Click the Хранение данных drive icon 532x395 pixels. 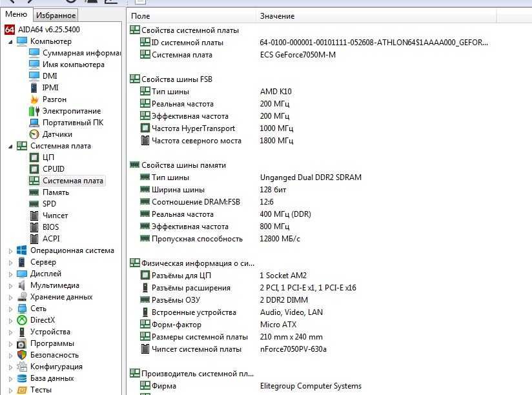click(22, 297)
